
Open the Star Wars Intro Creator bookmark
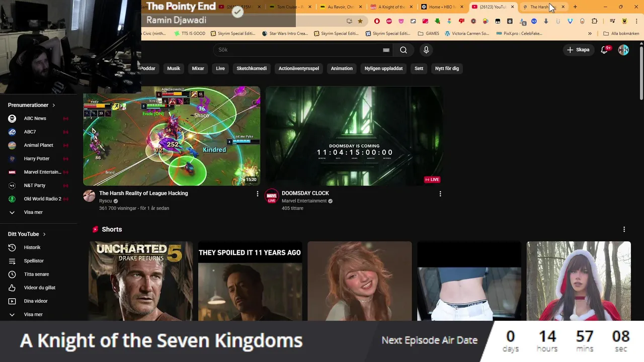[x=285, y=34]
